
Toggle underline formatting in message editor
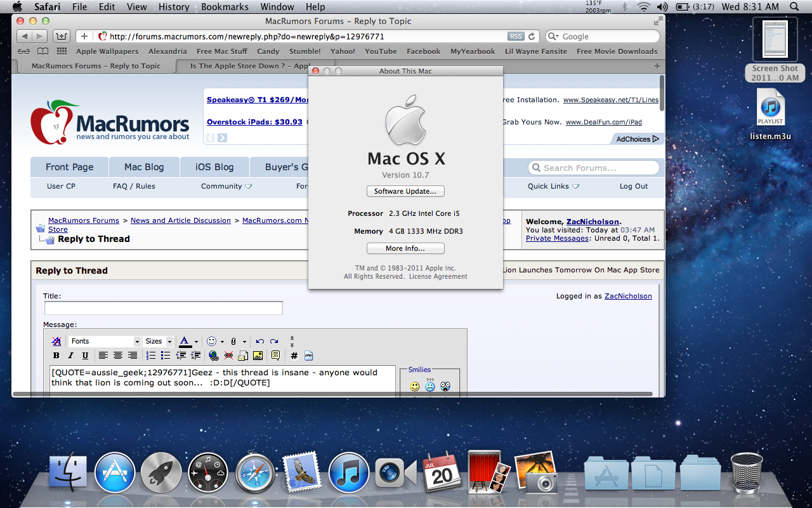point(84,356)
